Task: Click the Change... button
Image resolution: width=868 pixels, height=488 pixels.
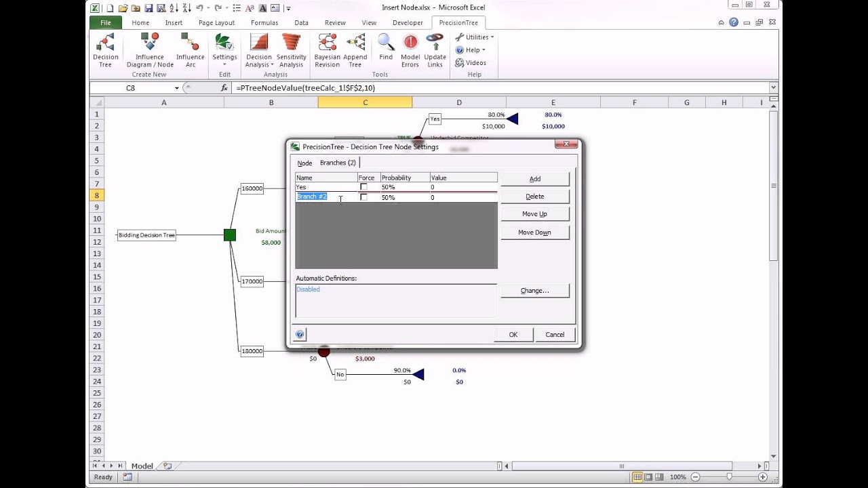Action: point(535,291)
